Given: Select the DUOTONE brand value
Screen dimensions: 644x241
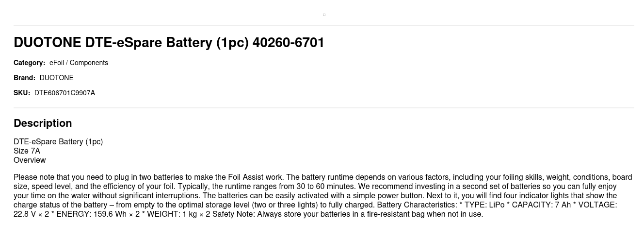Looking at the screenshot, I should click(x=56, y=78).
